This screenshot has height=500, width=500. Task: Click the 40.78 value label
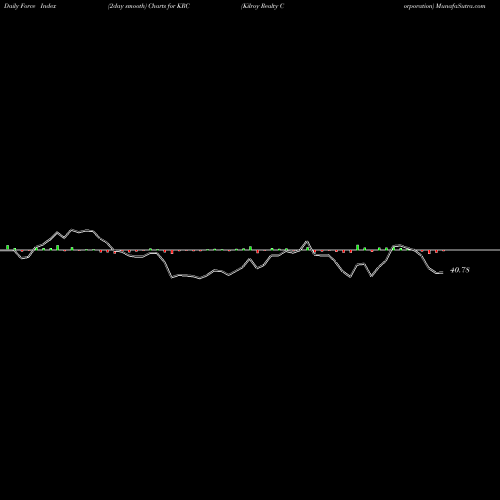[x=460, y=270]
